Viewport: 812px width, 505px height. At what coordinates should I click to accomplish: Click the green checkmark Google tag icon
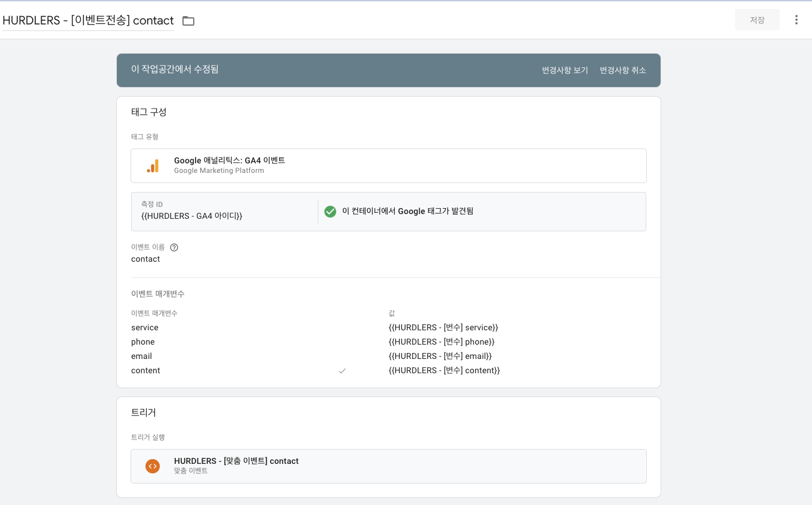(x=330, y=211)
